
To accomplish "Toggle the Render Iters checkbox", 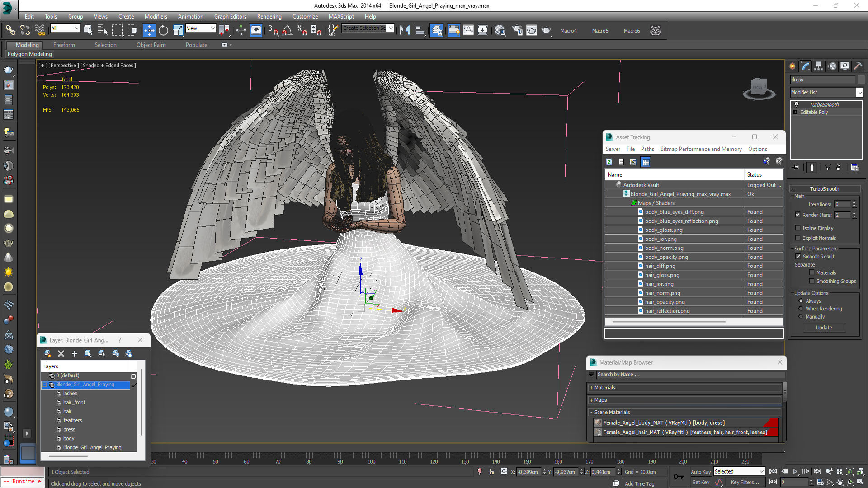I will [x=797, y=215].
